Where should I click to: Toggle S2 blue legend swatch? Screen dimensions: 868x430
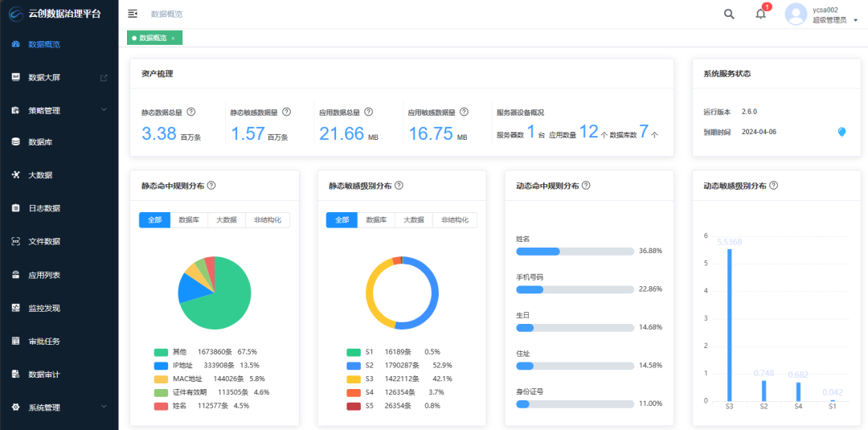(x=354, y=365)
